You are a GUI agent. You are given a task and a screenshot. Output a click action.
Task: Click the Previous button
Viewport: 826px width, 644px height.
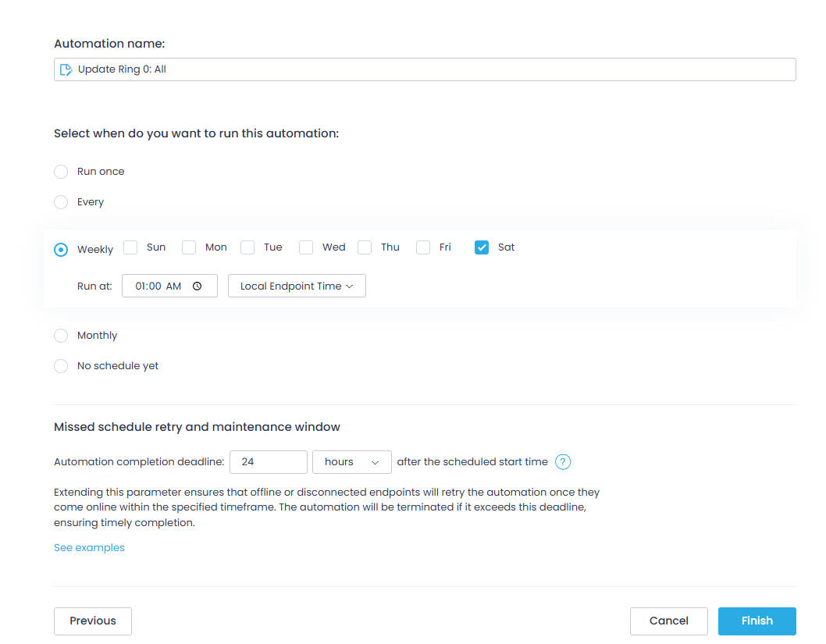[x=92, y=621]
